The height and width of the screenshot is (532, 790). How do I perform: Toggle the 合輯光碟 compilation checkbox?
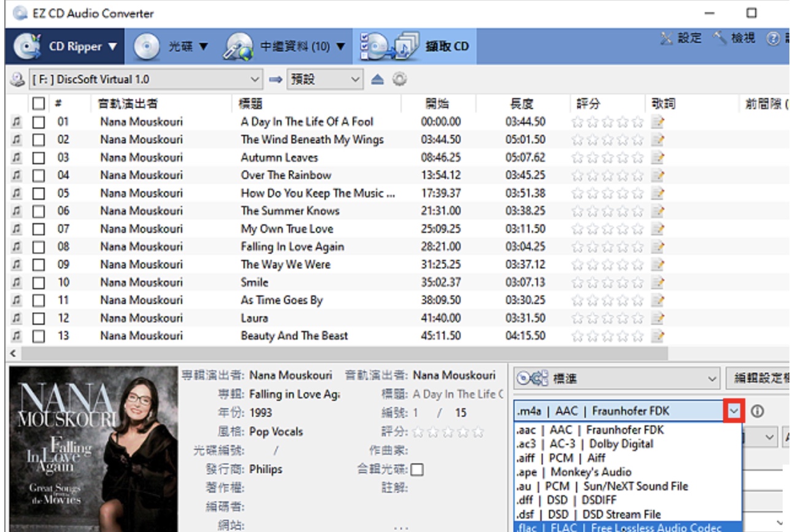pos(417,470)
